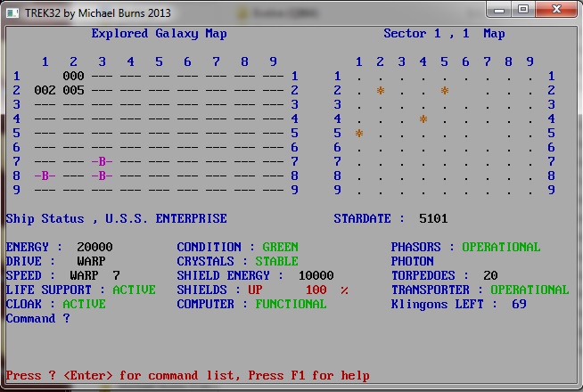This screenshot has height=392, width=583.
Task: Click the WARP value beside DRIVE
Action: pos(91,261)
